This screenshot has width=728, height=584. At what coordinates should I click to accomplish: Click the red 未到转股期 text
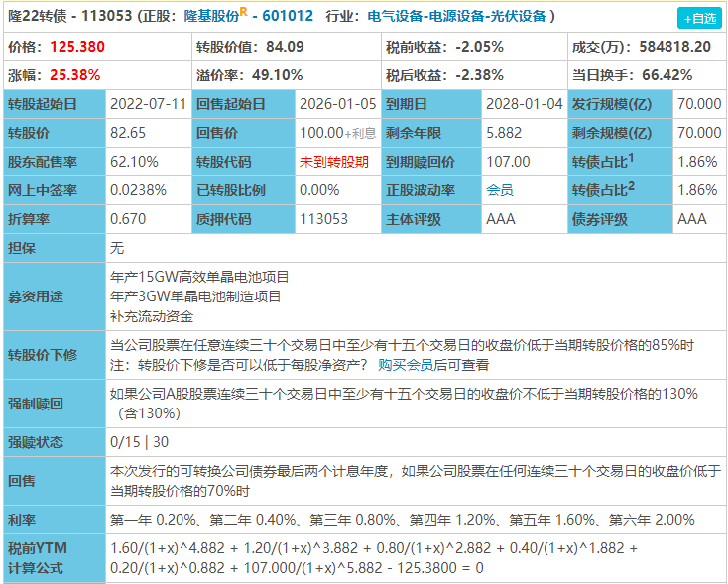click(334, 162)
